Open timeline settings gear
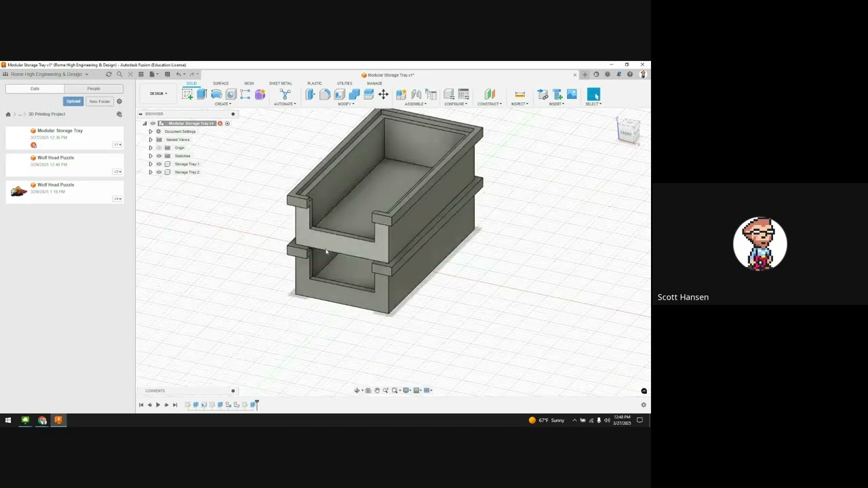Screen dimensions: 868x488 click(644, 405)
